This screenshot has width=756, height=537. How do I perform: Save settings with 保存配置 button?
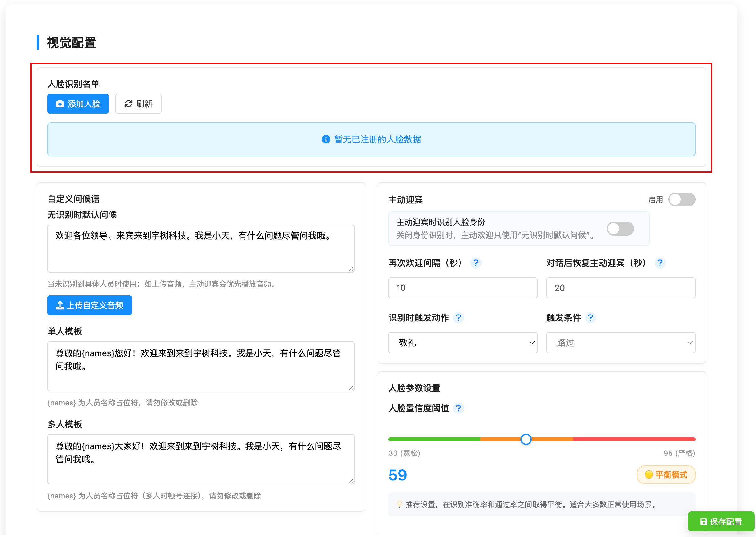click(x=721, y=521)
